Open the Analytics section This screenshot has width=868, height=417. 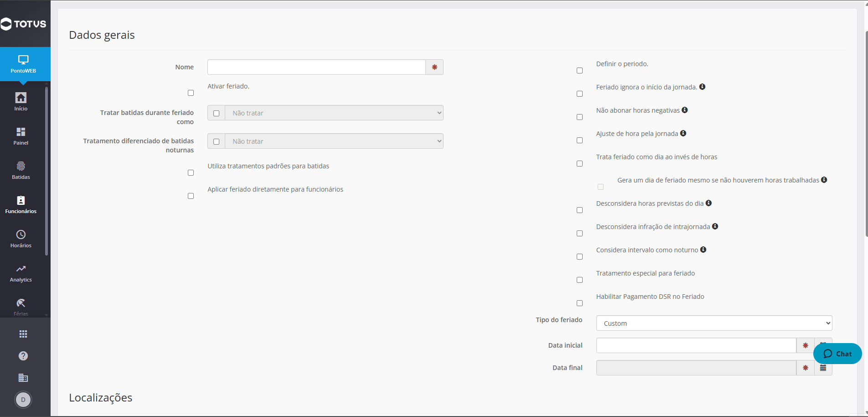coord(21,273)
